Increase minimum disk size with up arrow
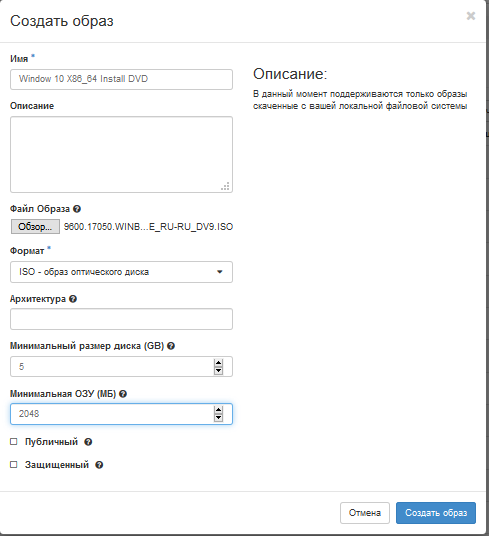489x536 pixels. click(218, 363)
